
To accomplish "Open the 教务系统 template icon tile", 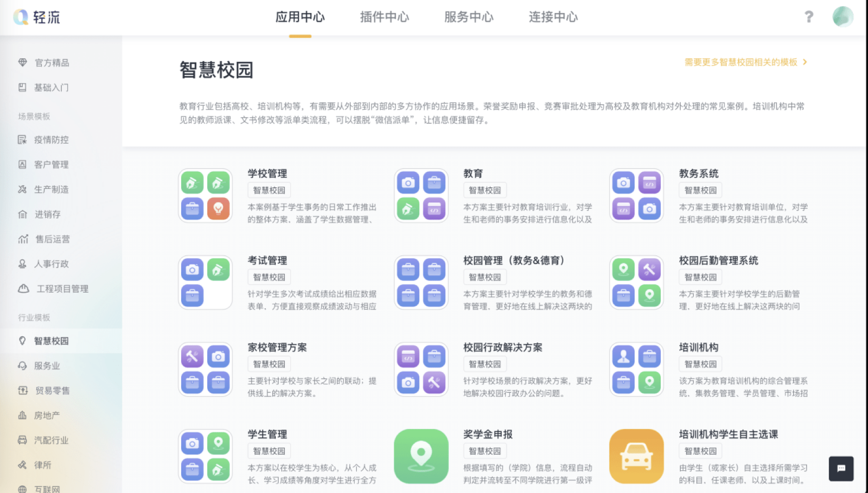I will tap(637, 195).
